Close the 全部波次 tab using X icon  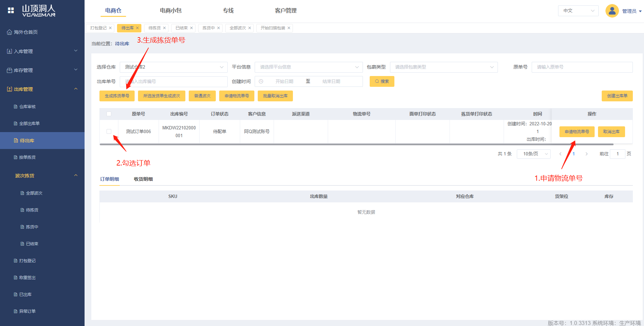[250, 28]
